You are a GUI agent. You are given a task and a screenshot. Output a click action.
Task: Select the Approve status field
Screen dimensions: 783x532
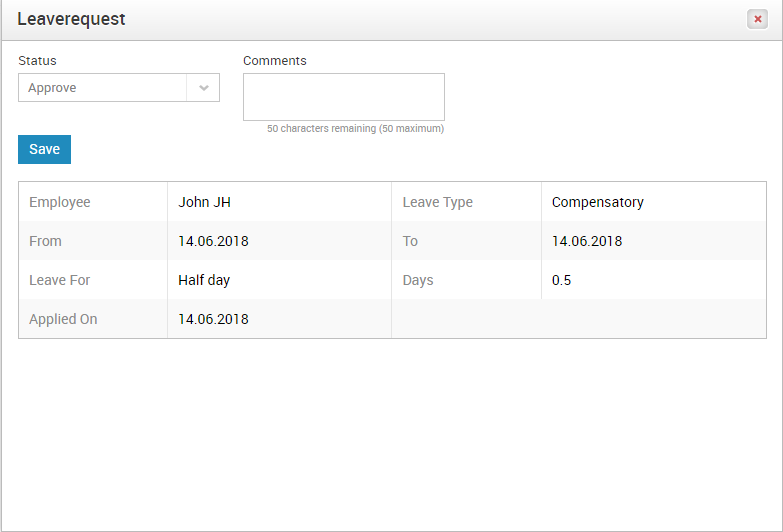pos(119,88)
